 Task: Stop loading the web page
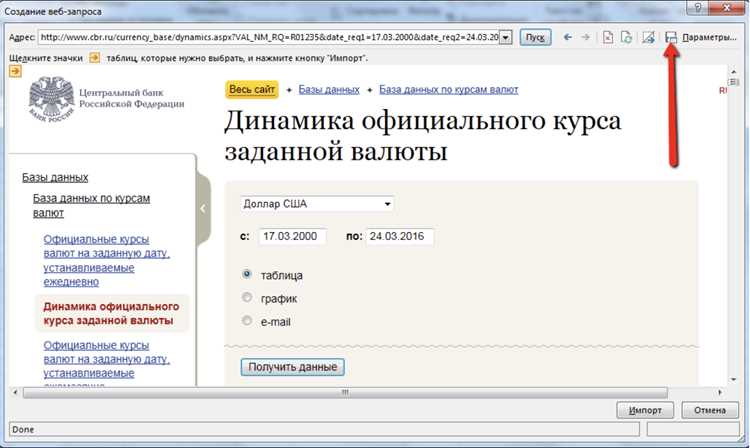[608, 37]
